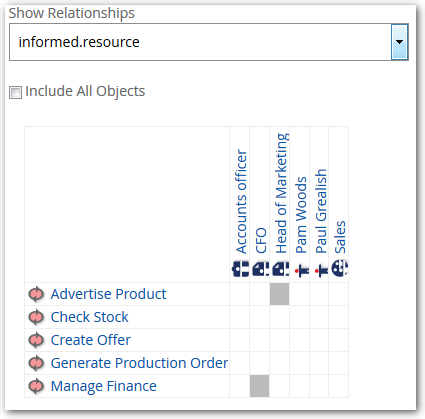Screen dimensions: 425x419
Task: Toggle the Include All Objects checkbox
Action: coord(15,92)
